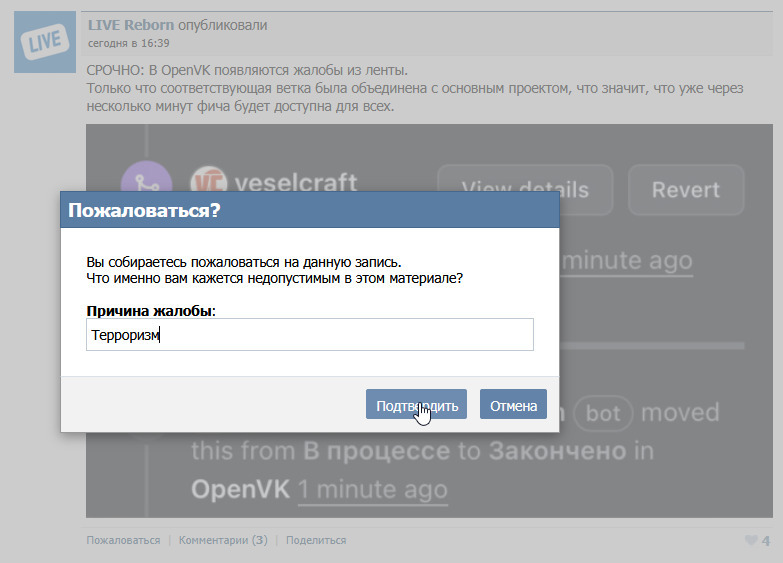
Task: Open Комментарии (3) link
Action: point(223,540)
